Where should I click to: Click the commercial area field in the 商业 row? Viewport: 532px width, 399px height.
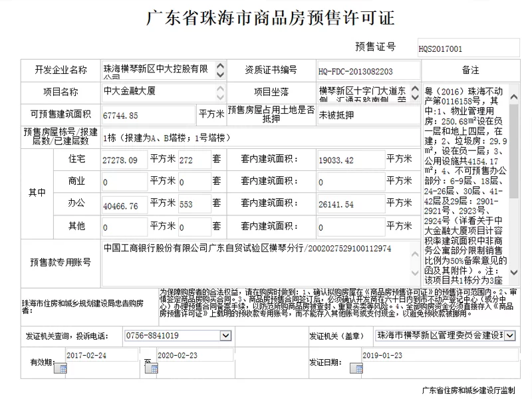(x=124, y=182)
